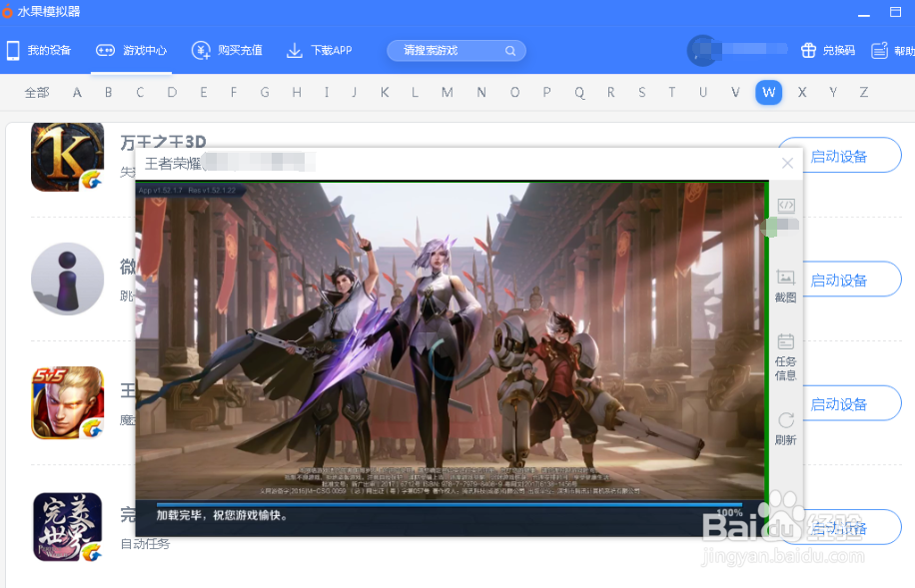Open 下载APP section

click(x=320, y=51)
